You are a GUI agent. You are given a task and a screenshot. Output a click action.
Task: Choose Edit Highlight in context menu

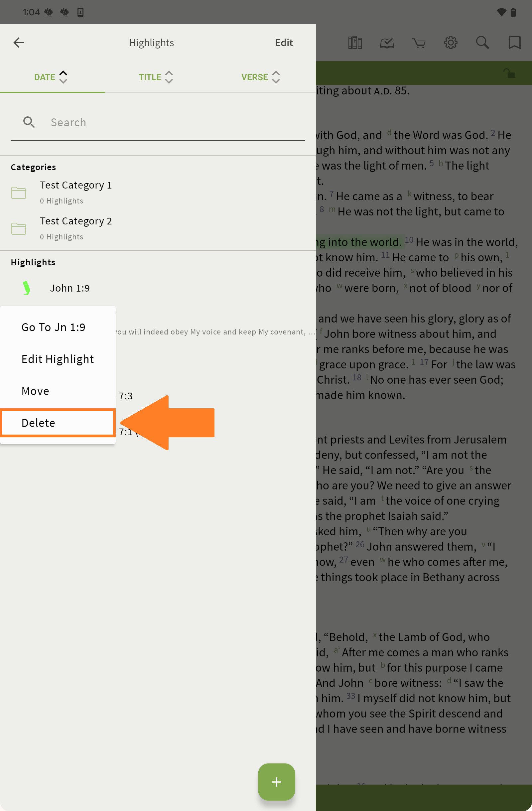coord(57,359)
